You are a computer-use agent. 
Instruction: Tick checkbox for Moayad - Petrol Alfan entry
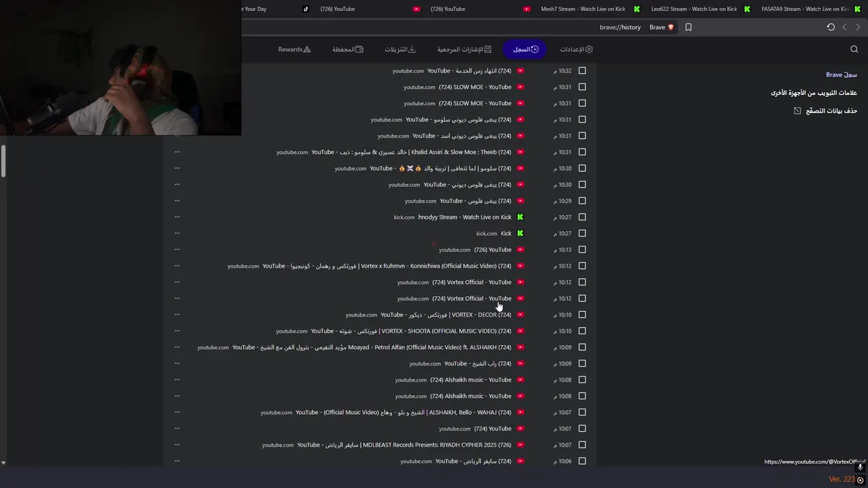(582, 347)
